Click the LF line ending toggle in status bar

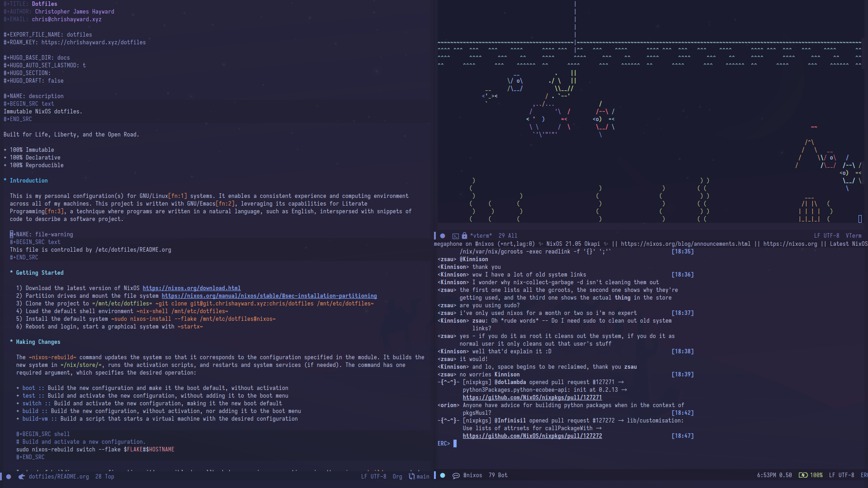click(x=365, y=475)
